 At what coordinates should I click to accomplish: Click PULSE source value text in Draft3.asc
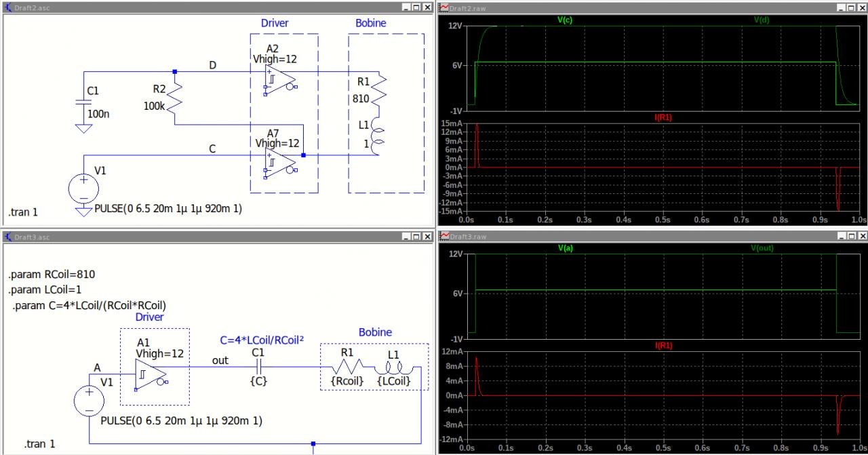181,420
